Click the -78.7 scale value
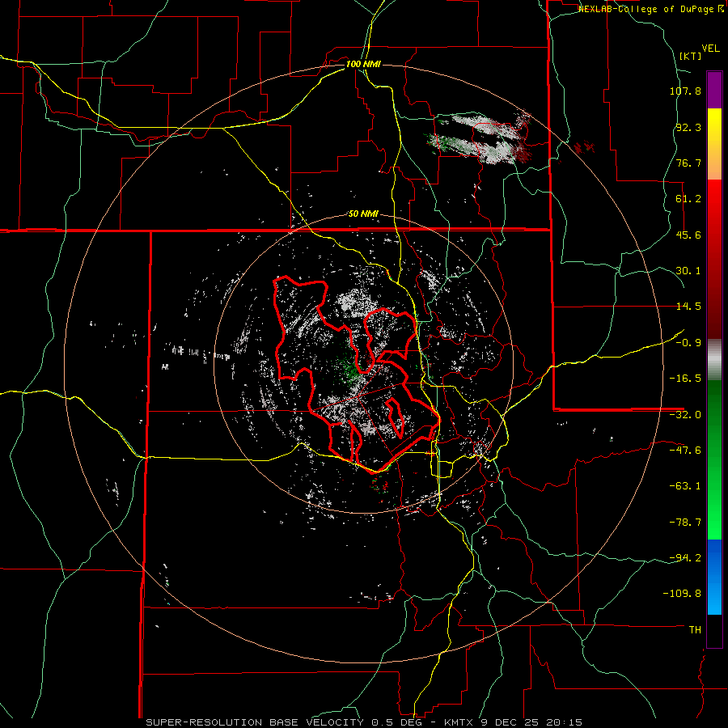This screenshot has width=728, height=728. [685, 523]
